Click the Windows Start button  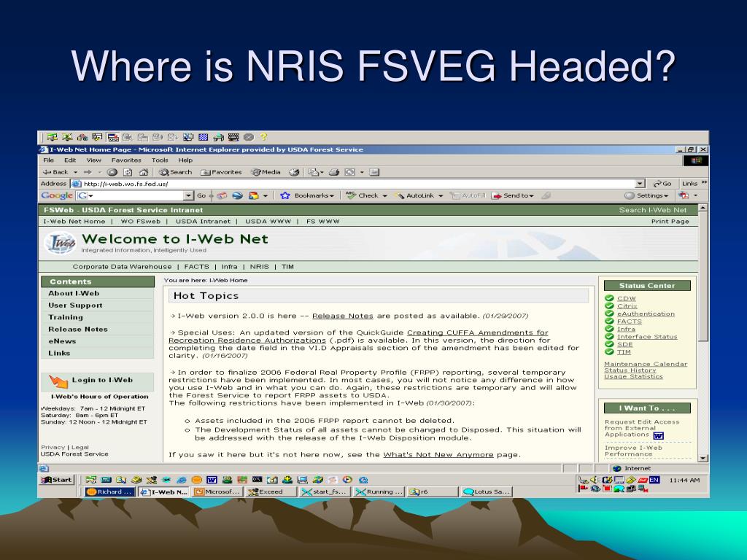click(57, 480)
